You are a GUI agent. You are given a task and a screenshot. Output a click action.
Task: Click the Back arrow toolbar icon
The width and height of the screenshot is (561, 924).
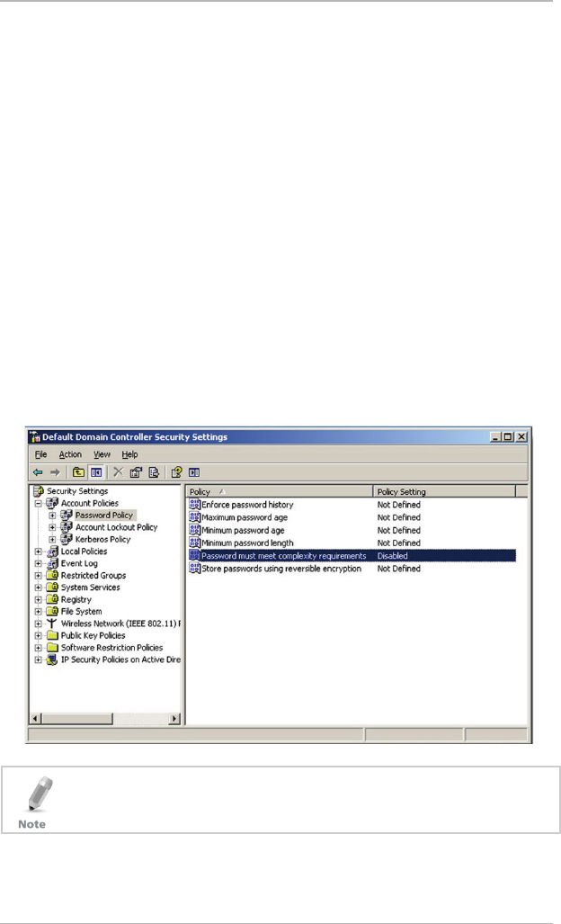point(39,472)
